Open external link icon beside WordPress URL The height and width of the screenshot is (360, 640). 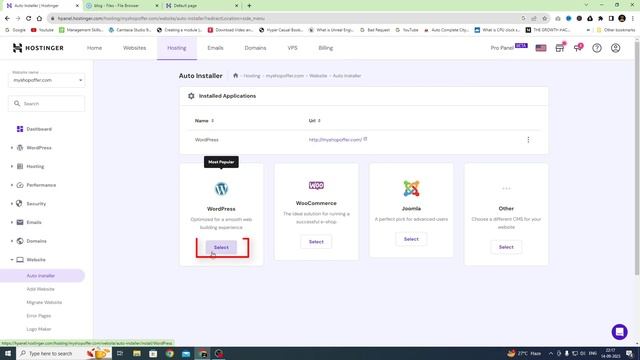click(365, 139)
